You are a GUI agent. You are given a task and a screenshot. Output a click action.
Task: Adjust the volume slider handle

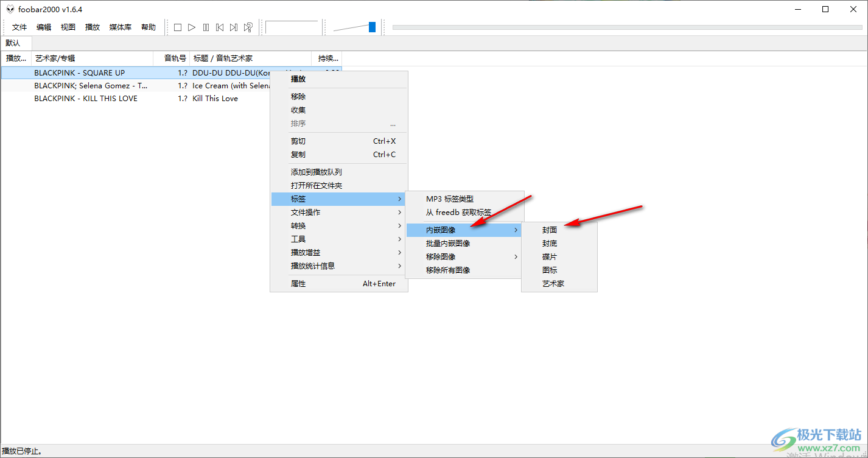[372, 27]
